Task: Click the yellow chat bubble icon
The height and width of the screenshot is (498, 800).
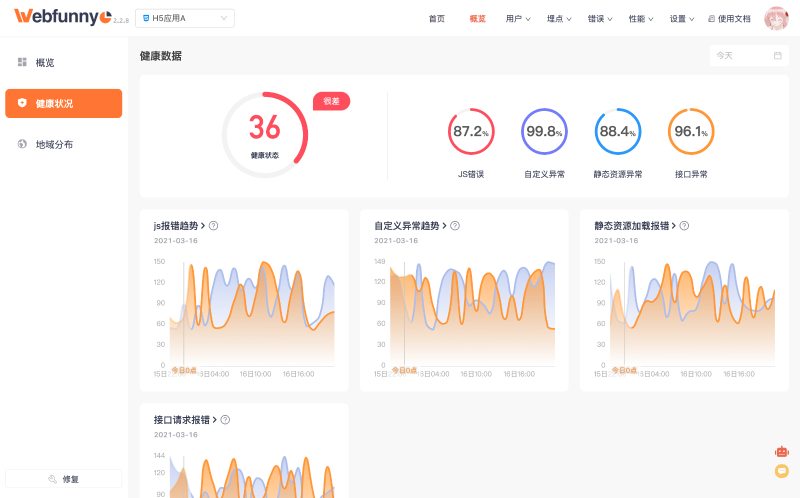Action: [x=782, y=471]
